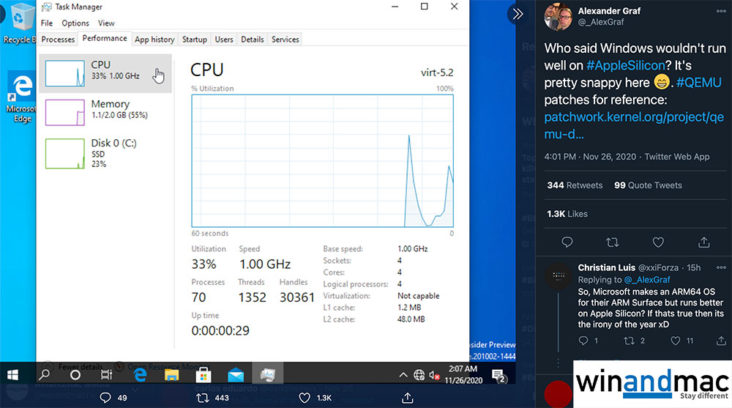Viewport: 732px width, 408px height.
Task: Open more options on Alexander Graf's tweet
Action: click(x=721, y=11)
